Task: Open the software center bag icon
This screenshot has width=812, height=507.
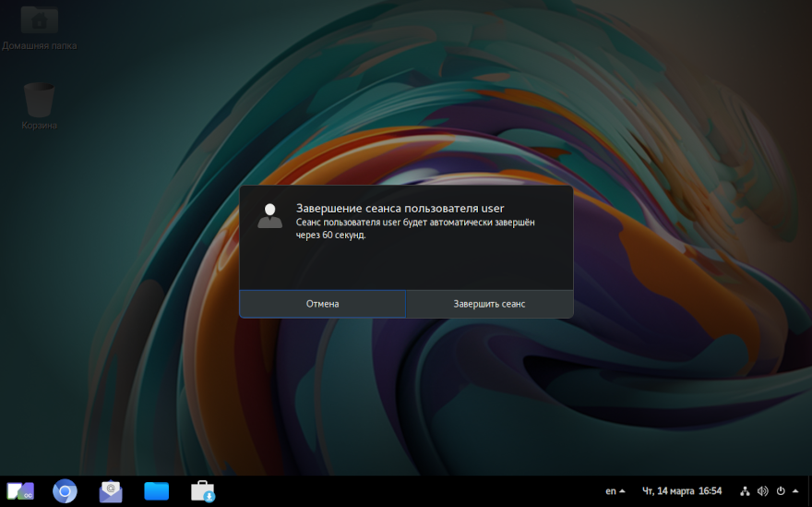Action: click(203, 491)
